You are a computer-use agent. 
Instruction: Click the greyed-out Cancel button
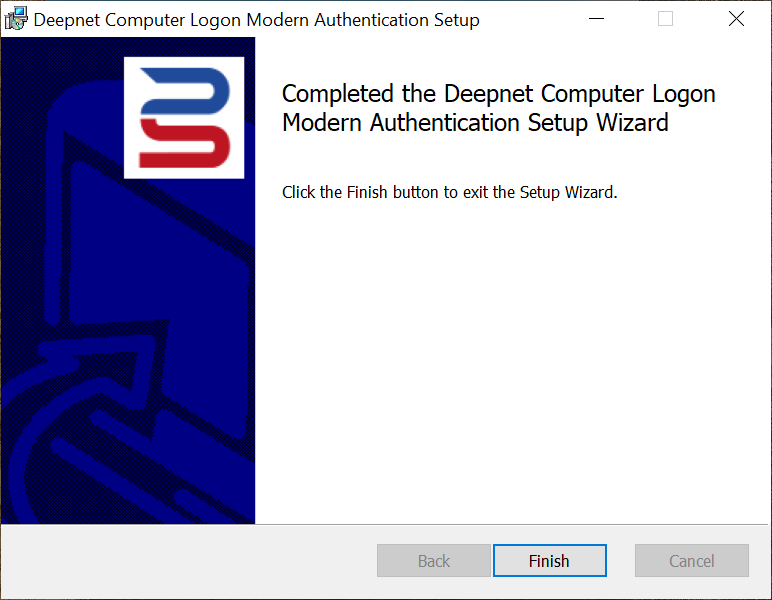tap(691, 561)
